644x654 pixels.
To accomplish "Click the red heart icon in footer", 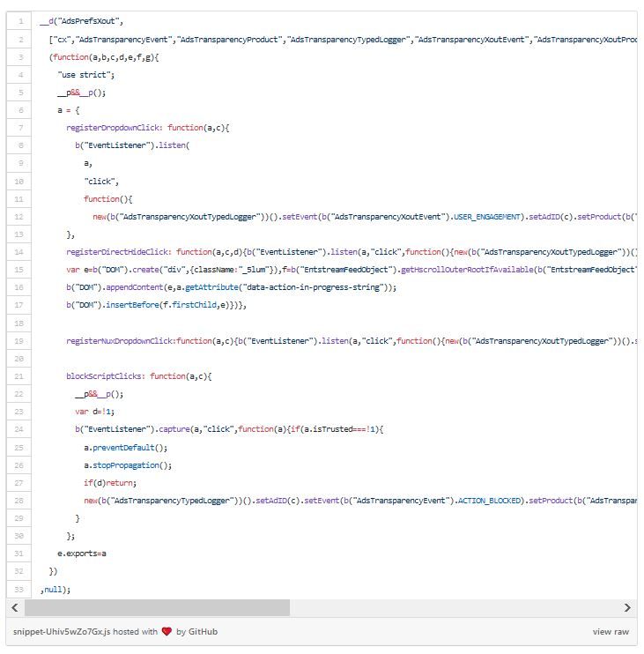I will pos(167,631).
